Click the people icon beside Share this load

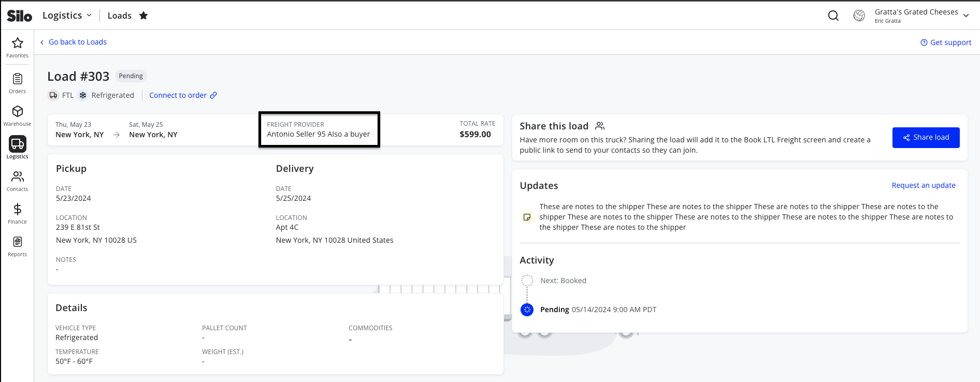(x=600, y=126)
